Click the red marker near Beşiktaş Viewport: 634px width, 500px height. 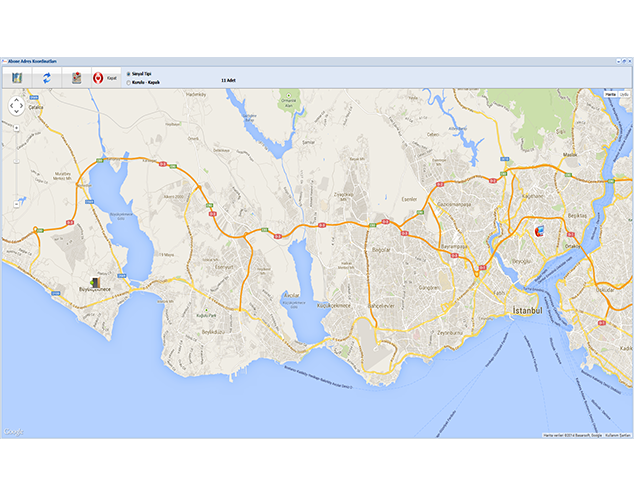[x=539, y=231]
